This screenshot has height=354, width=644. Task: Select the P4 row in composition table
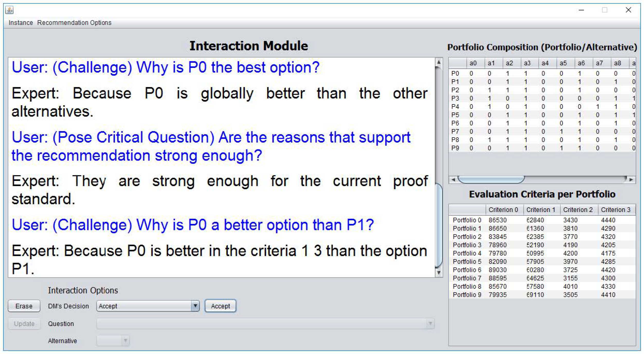pyautogui.click(x=455, y=107)
